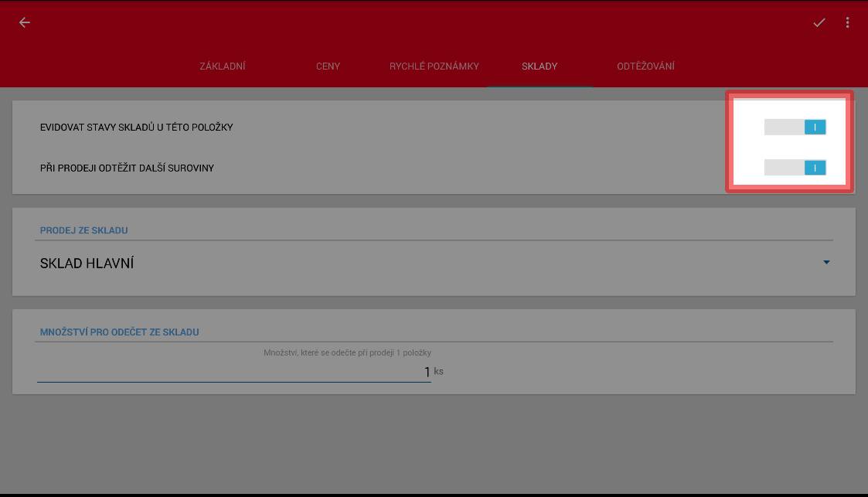Click the MNOŽSTVÍ PRO ODEČET ZE SKLADU heading
Screen dimensions: 868x497
coord(119,332)
